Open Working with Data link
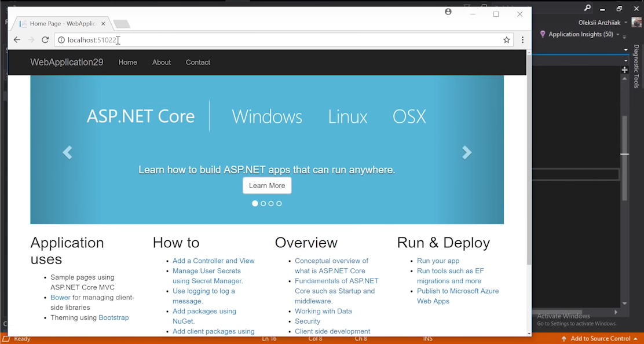This screenshot has width=644, height=344. 323,311
